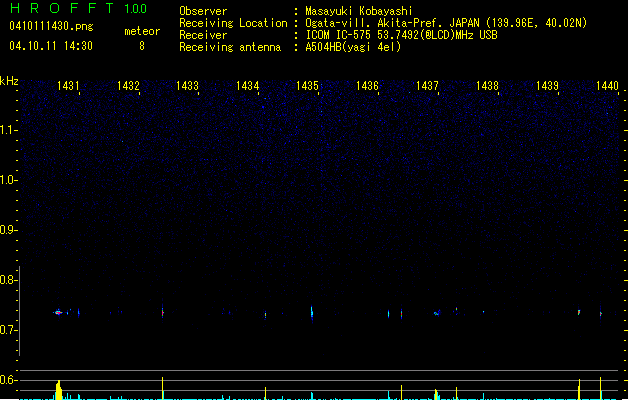The height and width of the screenshot is (400, 629).
Task: Select the ICOM IC-575 53.7492 MHz receiver text
Action: click(x=401, y=35)
